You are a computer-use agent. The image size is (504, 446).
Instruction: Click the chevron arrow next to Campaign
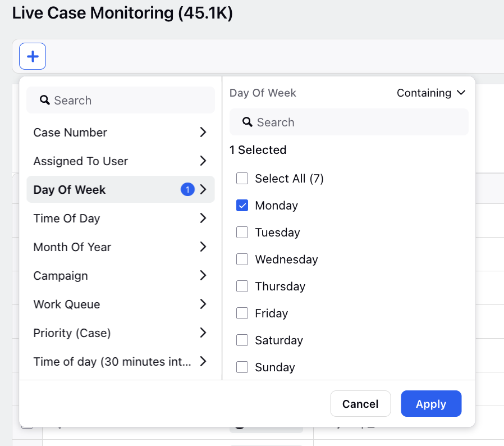(203, 275)
